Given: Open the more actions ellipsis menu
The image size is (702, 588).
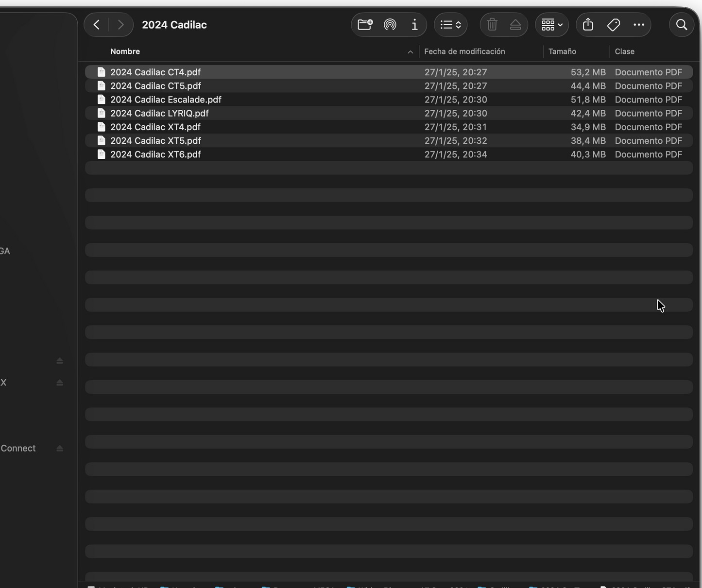Looking at the screenshot, I should tap(639, 25).
